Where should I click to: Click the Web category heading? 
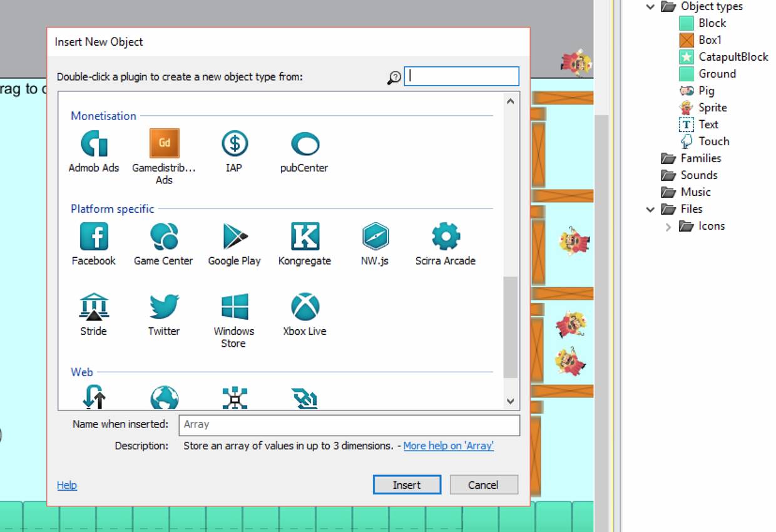[x=82, y=372]
